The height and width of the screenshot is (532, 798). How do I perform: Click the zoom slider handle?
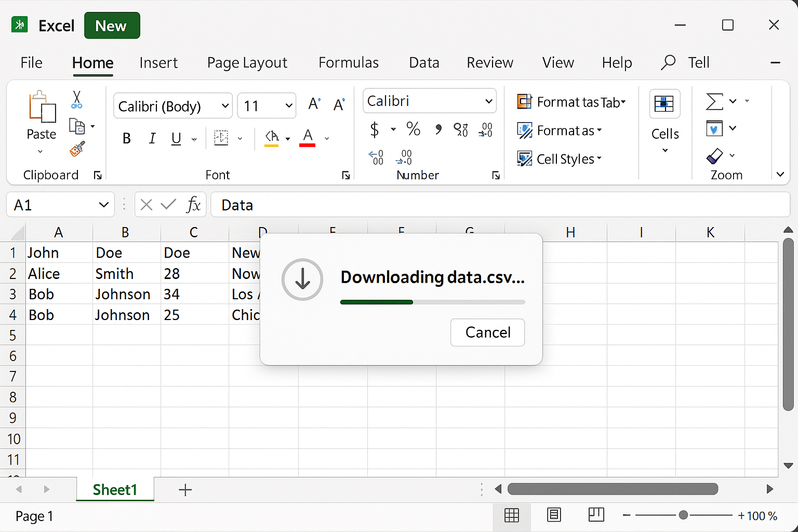coord(683,515)
